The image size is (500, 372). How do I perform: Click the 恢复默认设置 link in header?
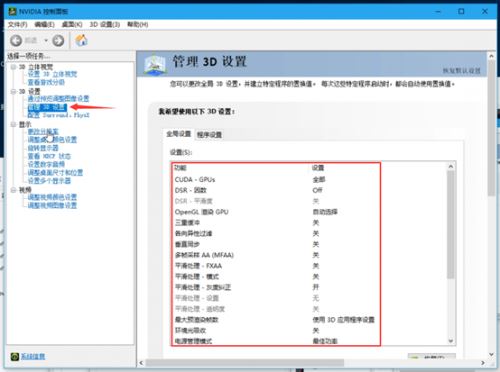462,71
